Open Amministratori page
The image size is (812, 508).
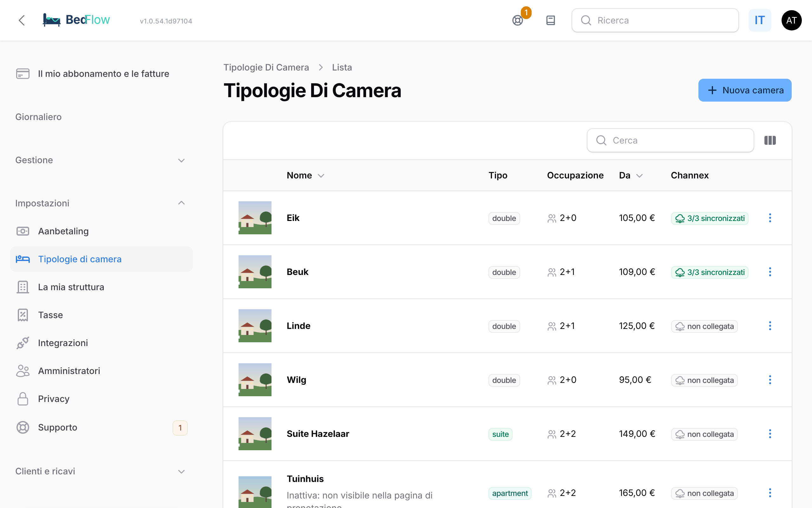pos(101,371)
